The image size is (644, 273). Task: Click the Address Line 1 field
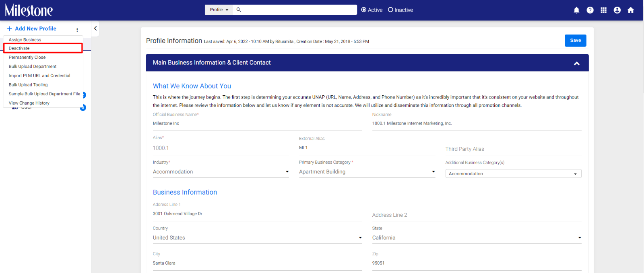tap(258, 214)
